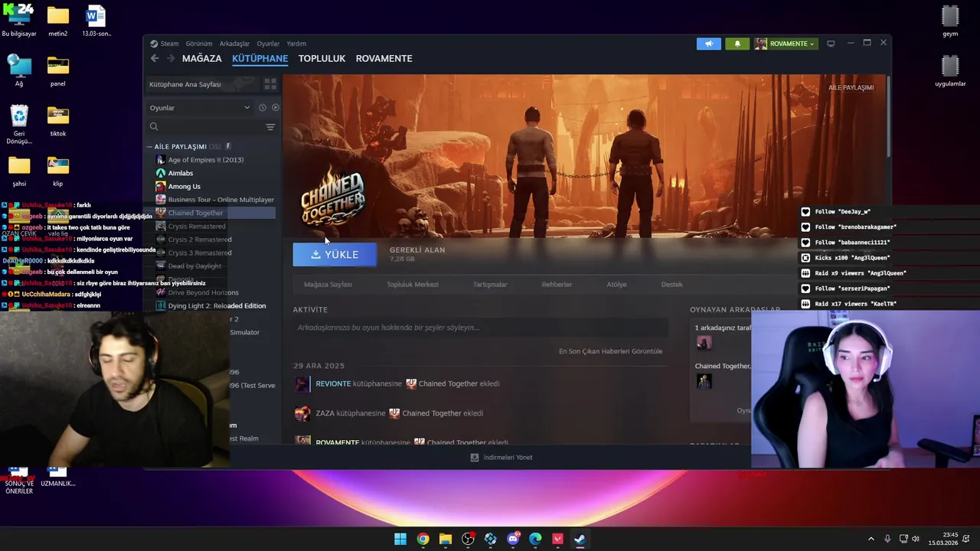Screen dimensions: 980x551
Task: Open the Steam taskbar icon
Action: pyautogui.click(x=580, y=539)
